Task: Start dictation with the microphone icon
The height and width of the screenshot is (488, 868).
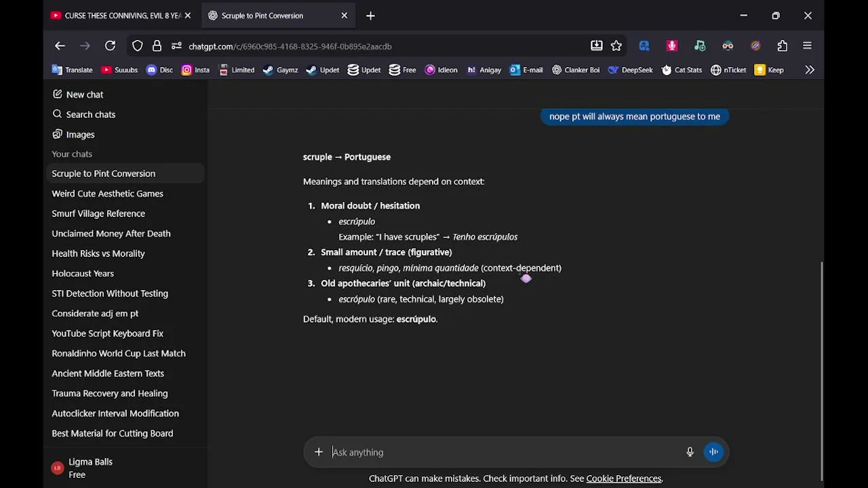Action: [690, 452]
